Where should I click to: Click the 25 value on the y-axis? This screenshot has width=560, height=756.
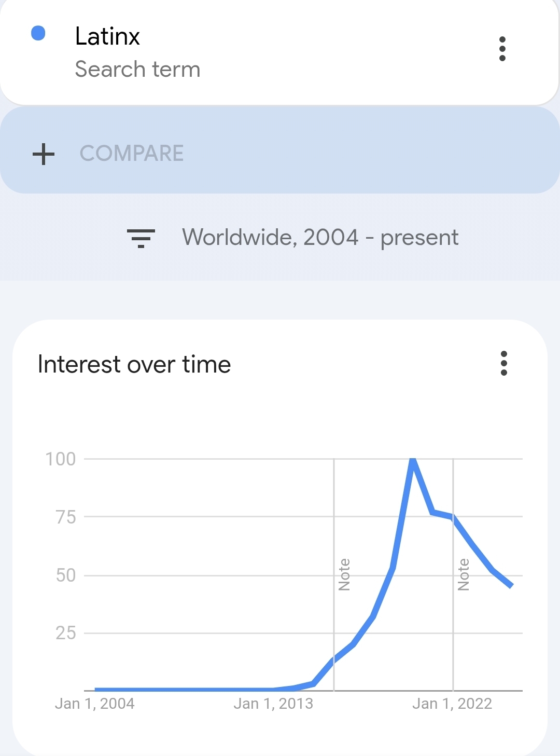66,633
